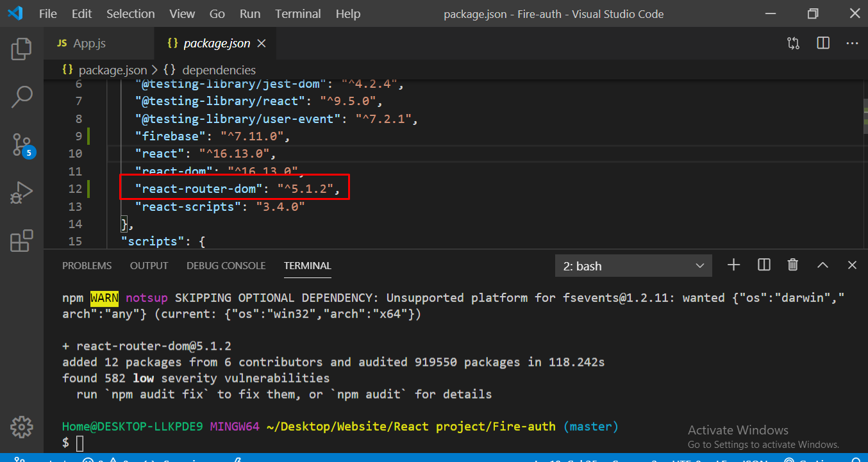Select the TERMINAL panel tab

coord(308,265)
